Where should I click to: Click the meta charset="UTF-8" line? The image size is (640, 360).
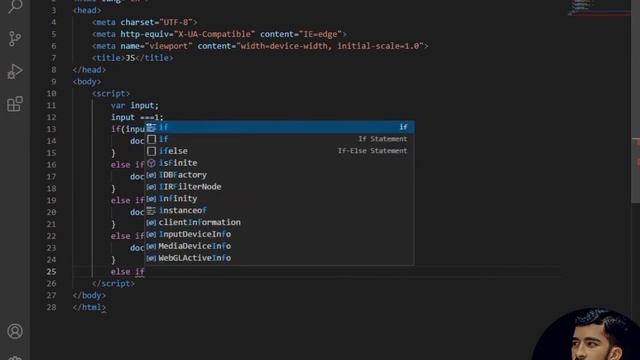click(x=144, y=22)
